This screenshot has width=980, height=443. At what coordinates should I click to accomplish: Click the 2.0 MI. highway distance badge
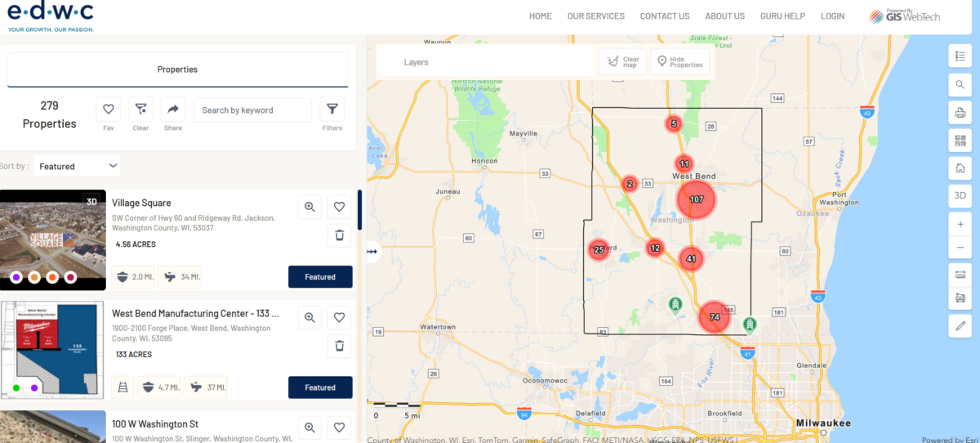tap(132, 277)
